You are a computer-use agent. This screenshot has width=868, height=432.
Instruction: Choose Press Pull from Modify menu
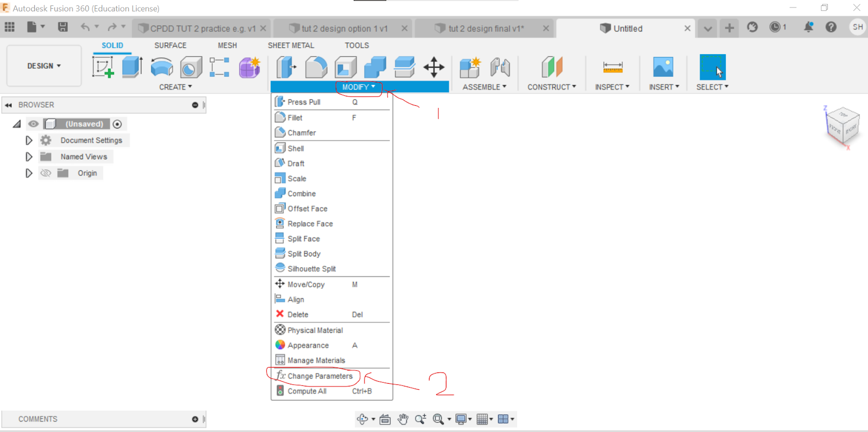(x=331, y=102)
